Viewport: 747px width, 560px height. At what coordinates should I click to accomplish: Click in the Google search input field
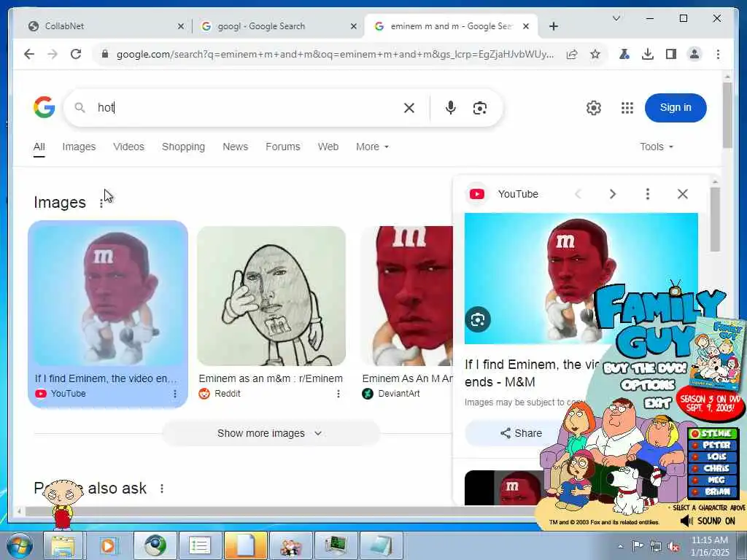(248, 108)
